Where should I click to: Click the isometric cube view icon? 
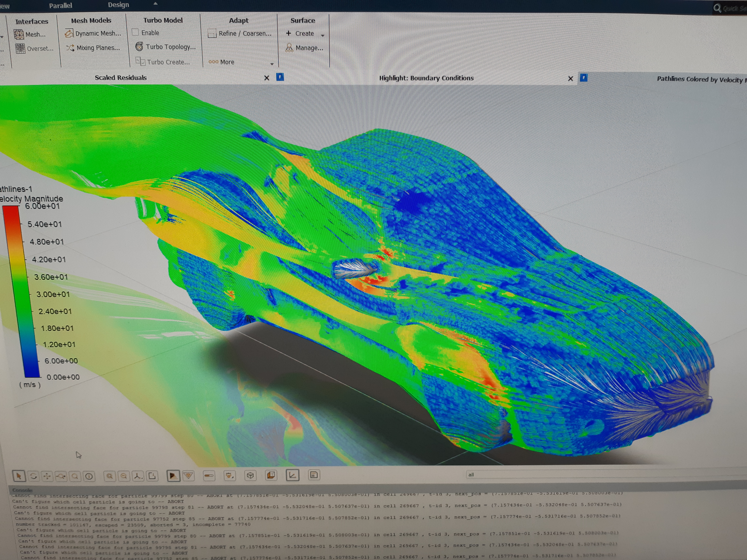250,476
